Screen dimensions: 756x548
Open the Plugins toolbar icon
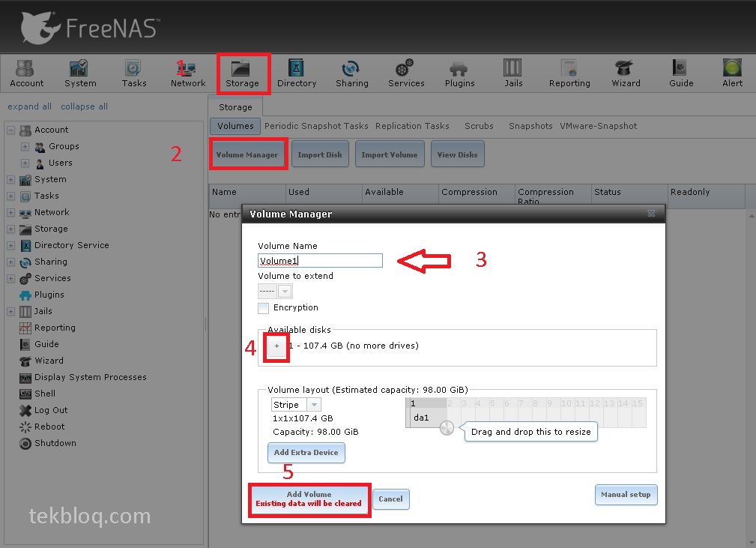(459, 73)
